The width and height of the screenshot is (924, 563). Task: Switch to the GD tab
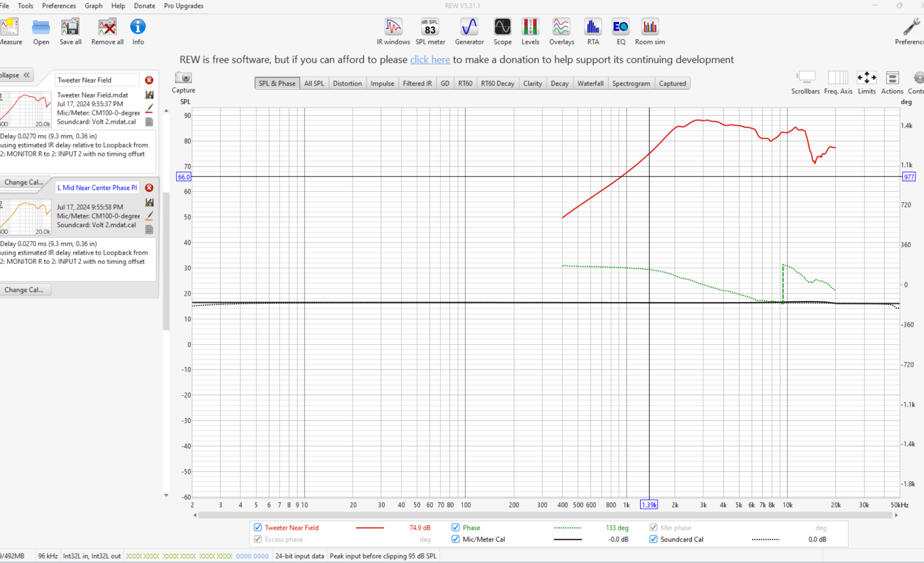(x=445, y=83)
